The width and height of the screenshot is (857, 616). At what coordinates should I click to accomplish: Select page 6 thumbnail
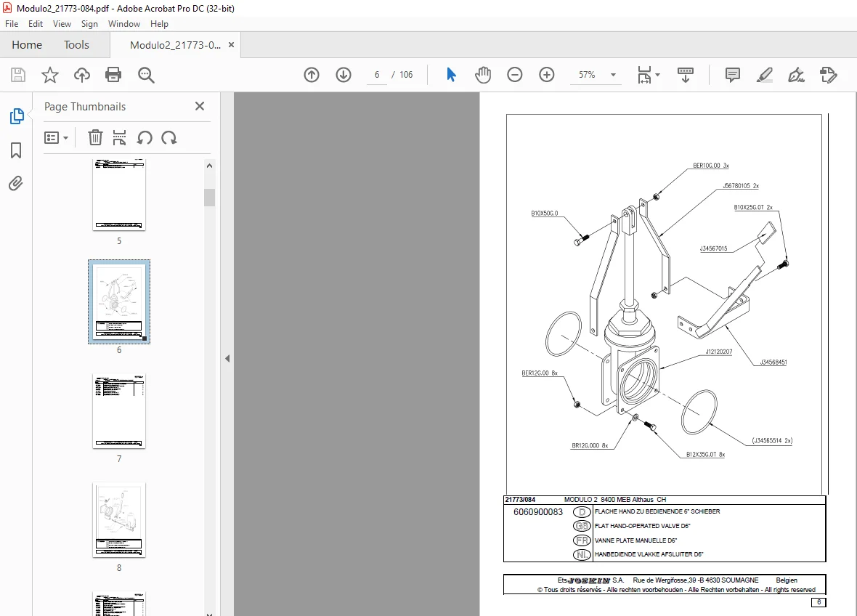[119, 301]
